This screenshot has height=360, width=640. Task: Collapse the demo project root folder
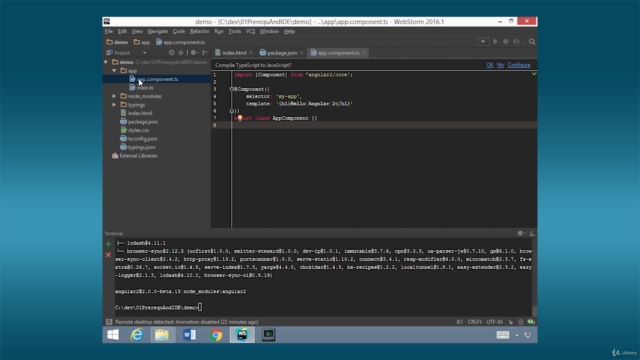click(x=106, y=62)
